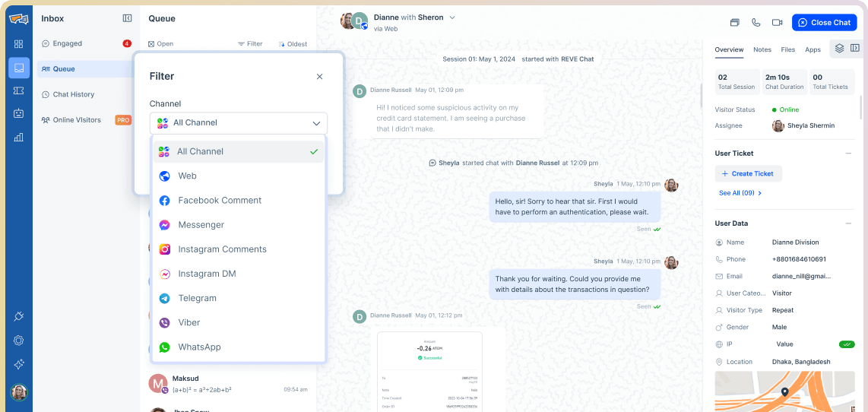The image size is (868, 412).
Task: Collapse the Inbox panel icon
Action: click(128, 18)
